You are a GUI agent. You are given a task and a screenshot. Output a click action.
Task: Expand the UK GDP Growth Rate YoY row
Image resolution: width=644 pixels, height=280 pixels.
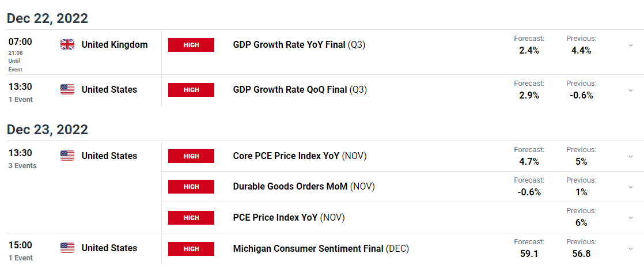coord(630,46)
